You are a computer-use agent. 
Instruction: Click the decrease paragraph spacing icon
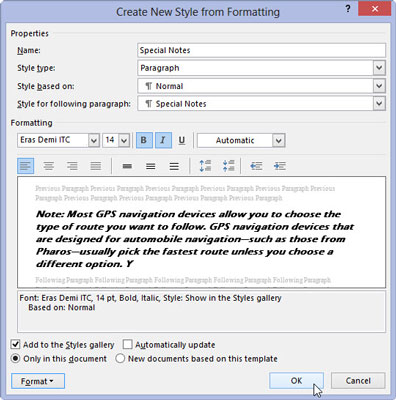228,166
